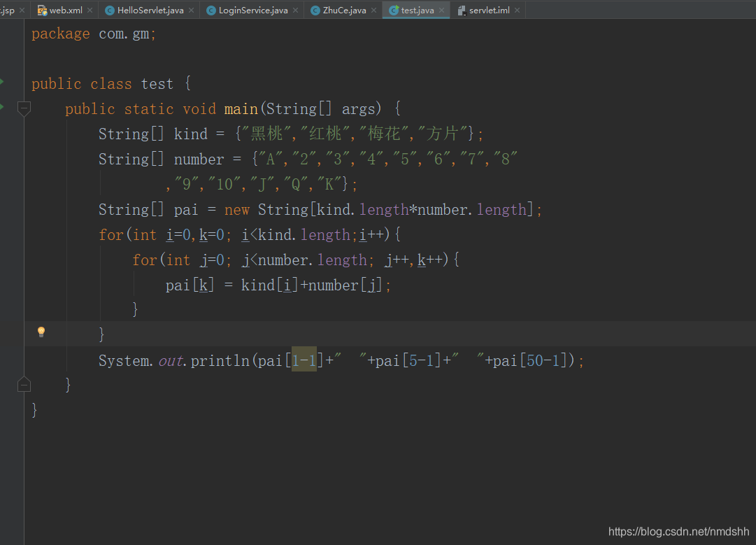Close the test.java tab
Image resolution: width=756 pixels, height=545 pixels.
tap(442, 10)
